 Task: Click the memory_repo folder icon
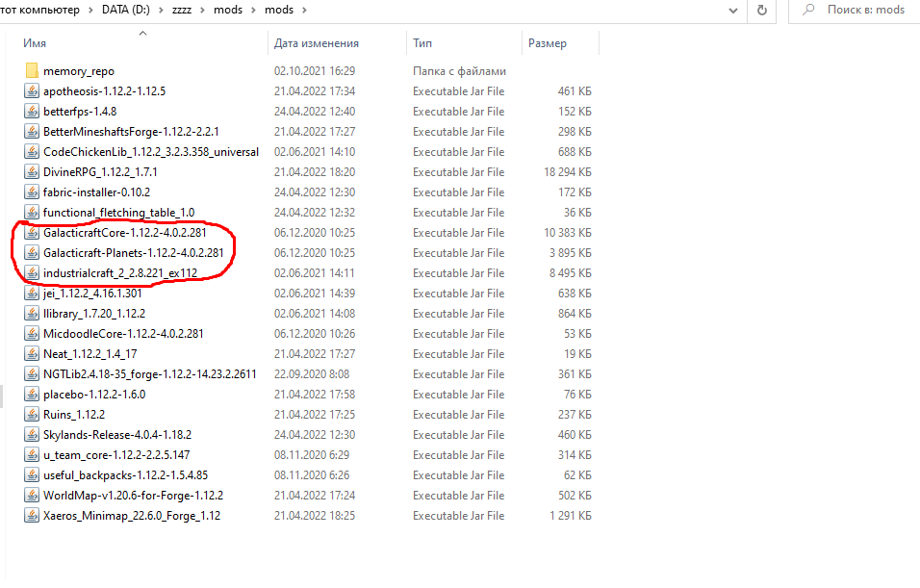point(32,71)
